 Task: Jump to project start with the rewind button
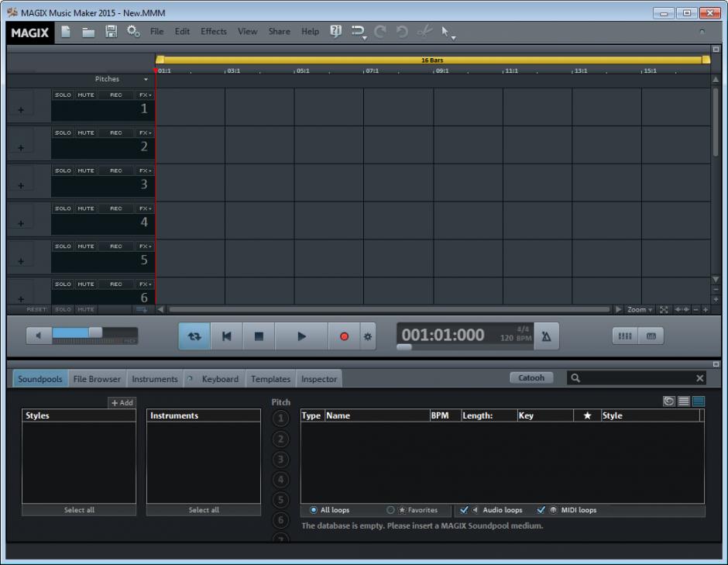pyautogui.click(x=227, y=336)
